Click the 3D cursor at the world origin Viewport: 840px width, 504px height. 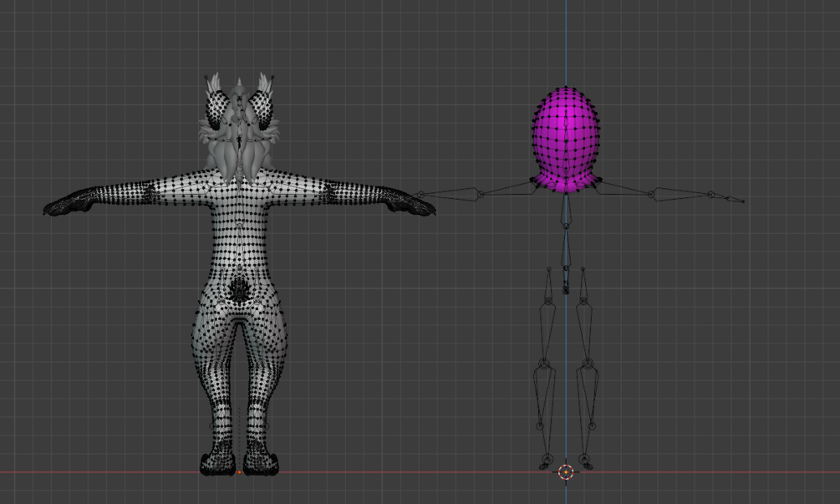click(x=566, y=472)
